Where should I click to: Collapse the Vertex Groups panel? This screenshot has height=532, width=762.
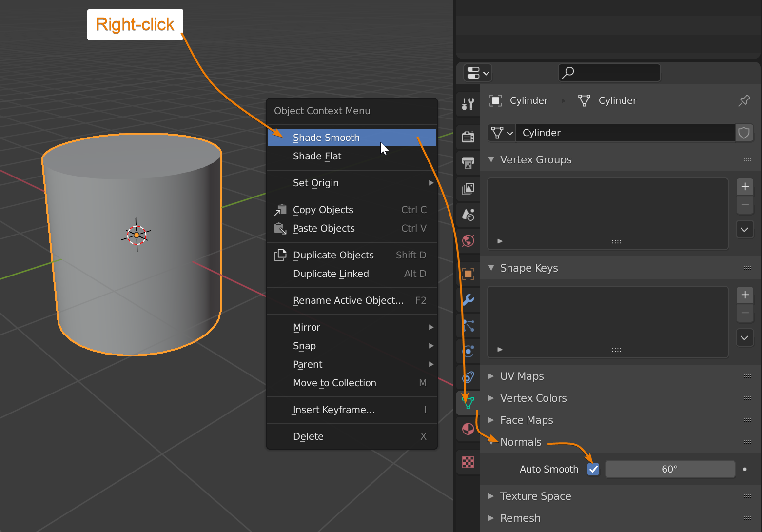point(535,160)
